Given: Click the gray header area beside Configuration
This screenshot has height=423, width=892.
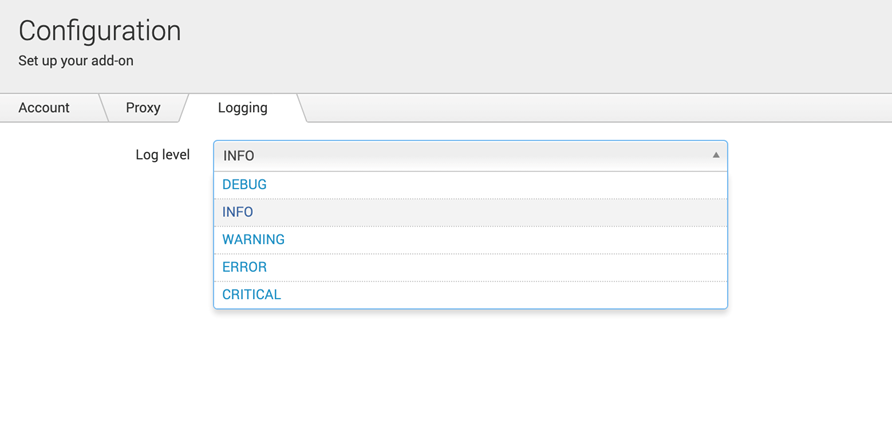Looking at the screenshot, I should 550,40.
